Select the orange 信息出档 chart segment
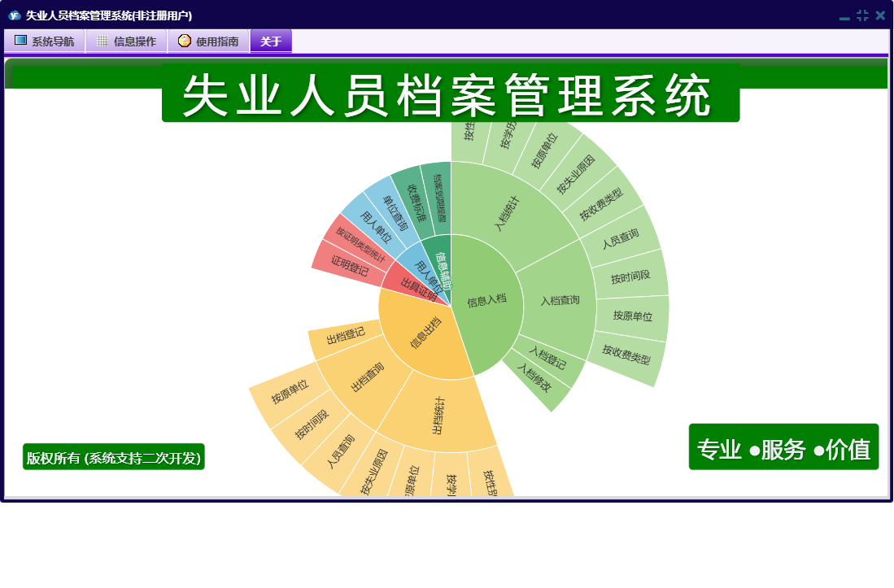Viewport: 894px width, 588px height. (425, 333)
